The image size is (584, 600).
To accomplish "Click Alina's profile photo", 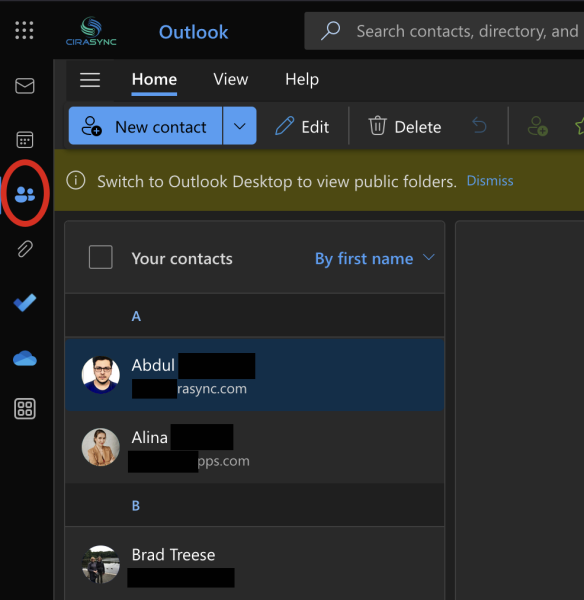I will (101, 447).
